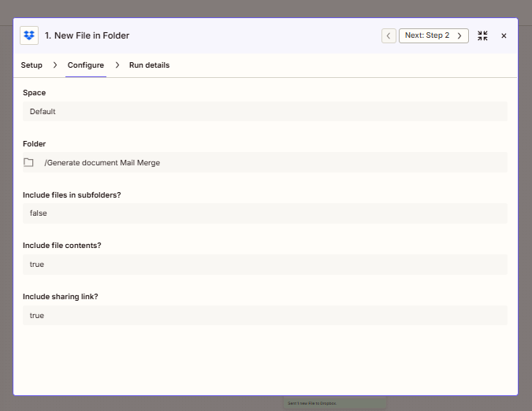The width and height of the screenshot is (532, 411).
Task: Open the Include files in subfolders value
Action: point(265,213)
